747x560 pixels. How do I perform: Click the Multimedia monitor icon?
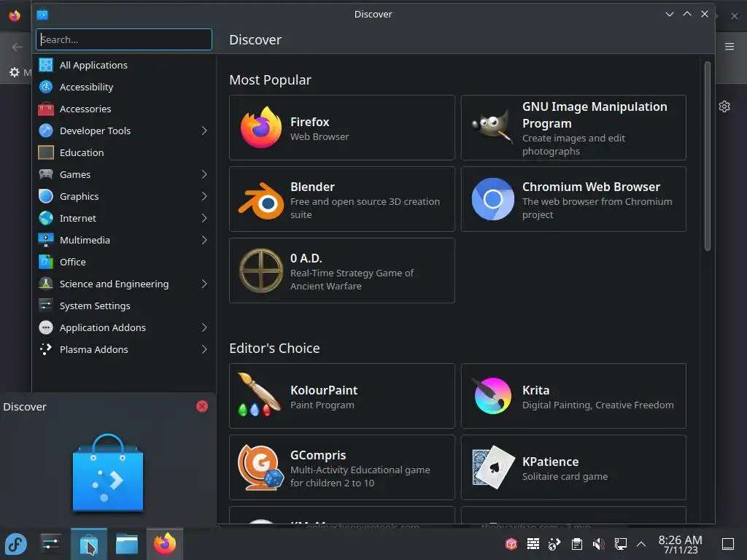click(x=46, y=240)
